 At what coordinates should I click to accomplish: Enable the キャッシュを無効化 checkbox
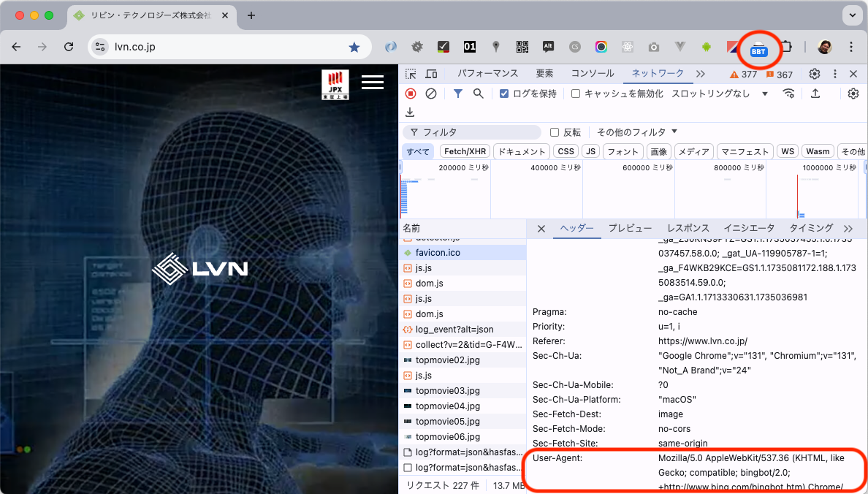coord(576,94)
